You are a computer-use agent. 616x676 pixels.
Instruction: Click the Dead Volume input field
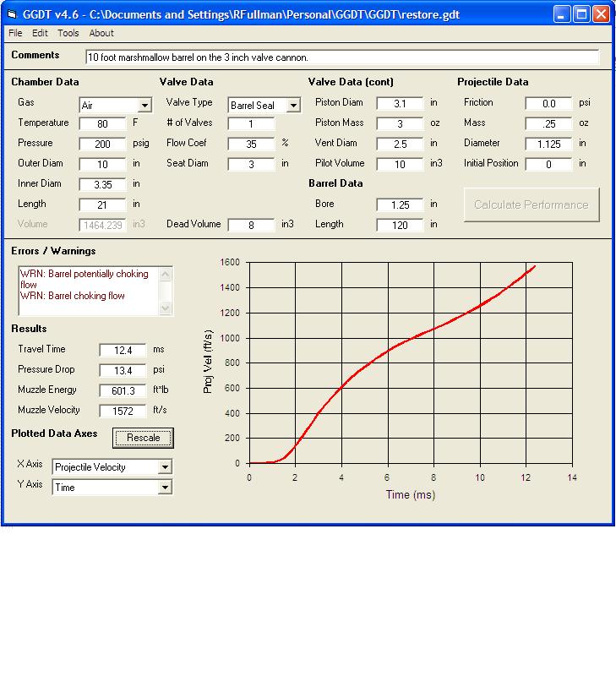[251, 225]
